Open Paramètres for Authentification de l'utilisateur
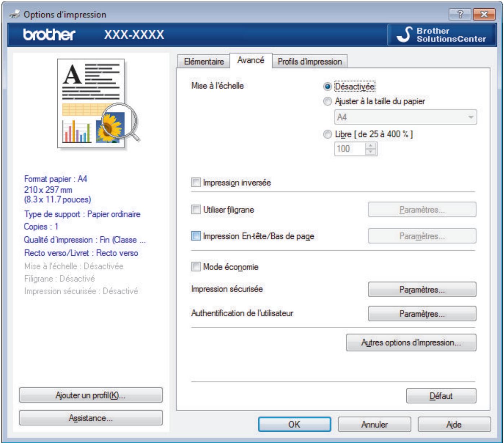This screenshot has width=504, height=443. pyautogui.click(x=422, y=313)
